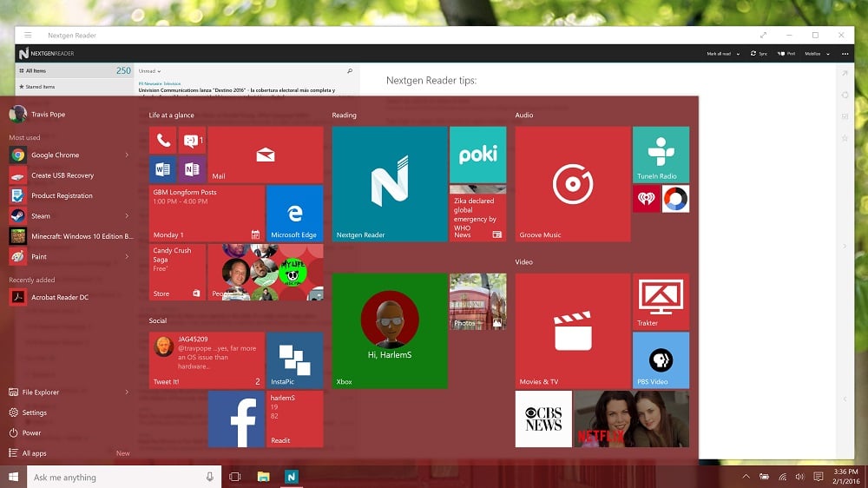Open the Messaging tile with 1 notification
The height and width of the screenshot is (488, 868).
[x=192, y=140]
